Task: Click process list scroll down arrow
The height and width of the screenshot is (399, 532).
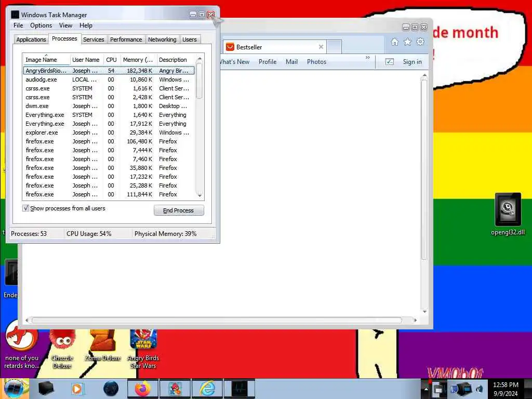Action: coord(199,195)
